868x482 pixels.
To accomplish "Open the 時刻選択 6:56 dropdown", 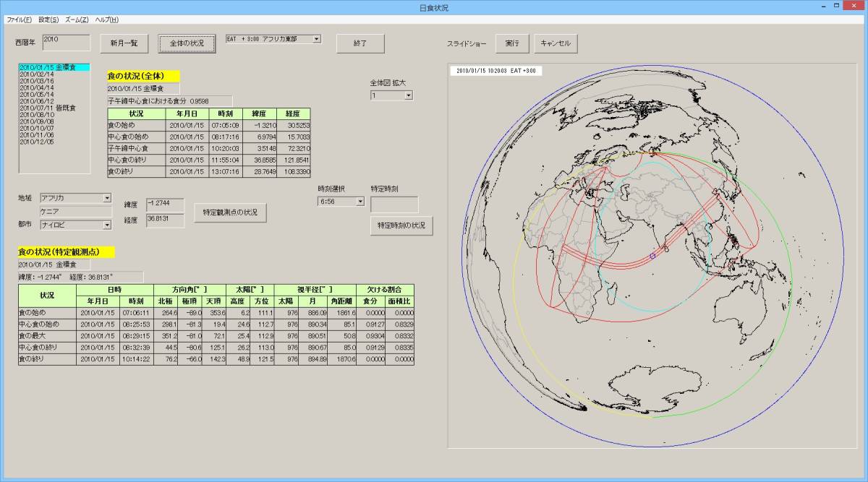I will [359, 202].
